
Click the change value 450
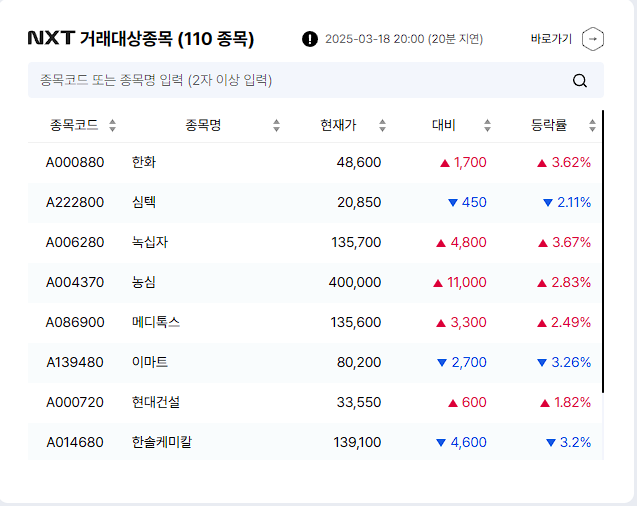(x=474, y=202)
